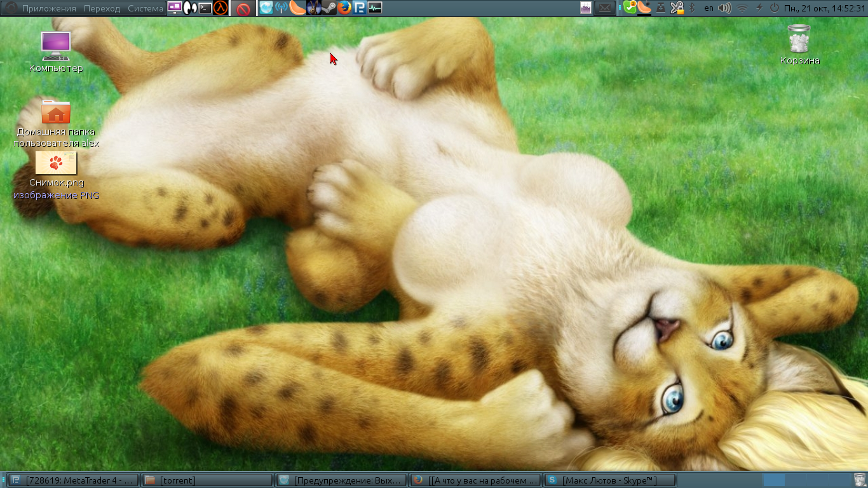Click the red prohibition sign icon
Viewport: 868px width, 488px height.
point(243,9)
